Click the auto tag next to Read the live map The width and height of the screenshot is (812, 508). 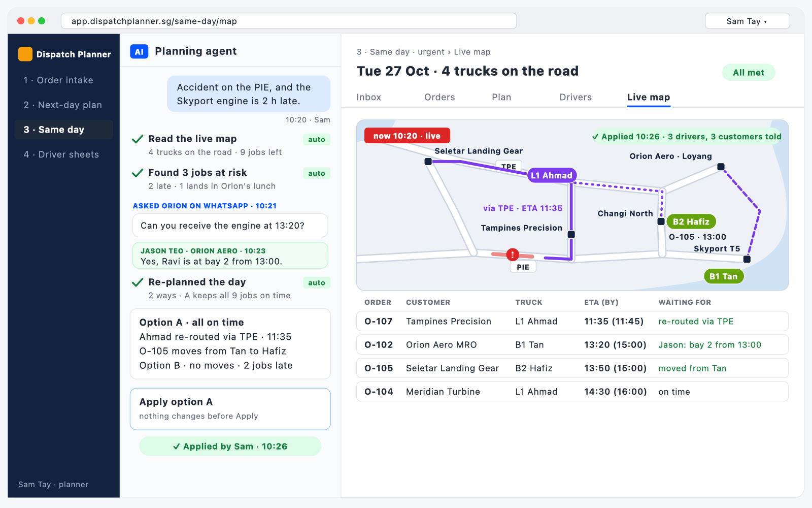tap(317, 139)
